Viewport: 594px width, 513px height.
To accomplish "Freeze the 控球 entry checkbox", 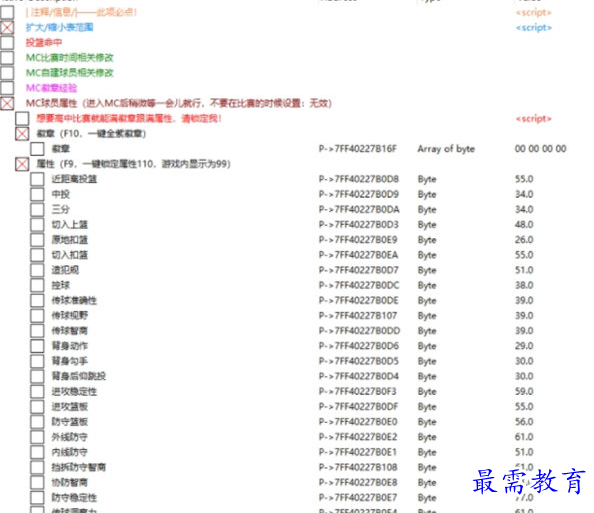I will pos(37,285).
